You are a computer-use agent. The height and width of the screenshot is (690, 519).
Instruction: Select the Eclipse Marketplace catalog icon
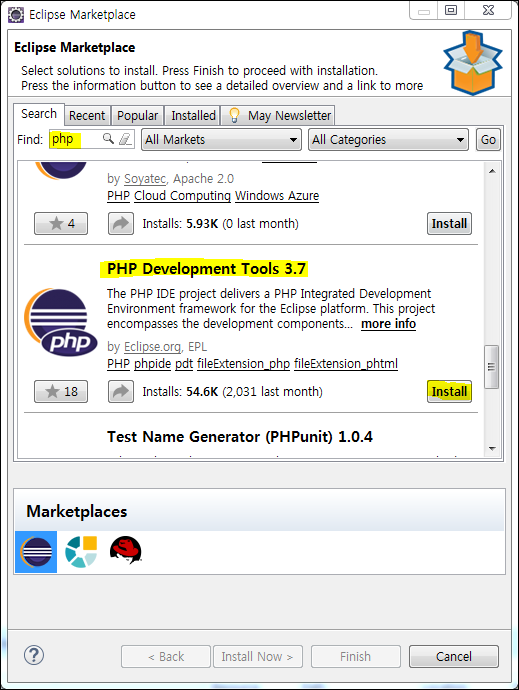[36, 552]
